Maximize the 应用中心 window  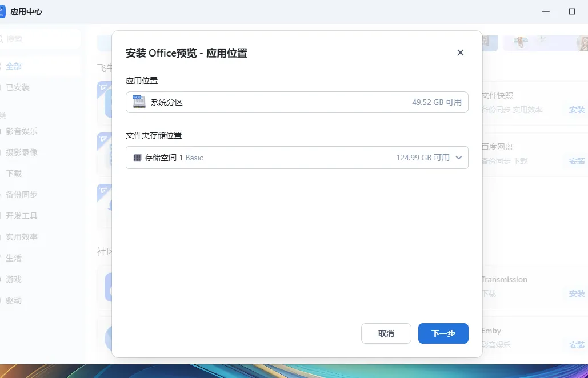coord(572,11)
